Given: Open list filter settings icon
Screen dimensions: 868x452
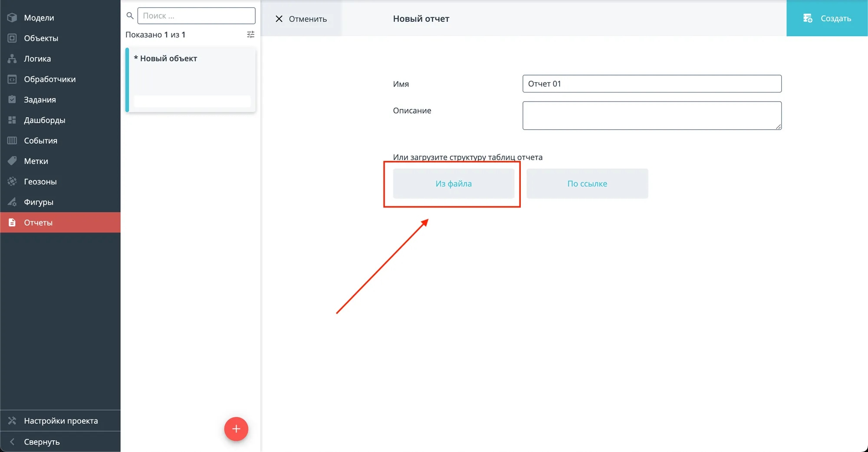Looking at the screenshot, I should 250,35.
